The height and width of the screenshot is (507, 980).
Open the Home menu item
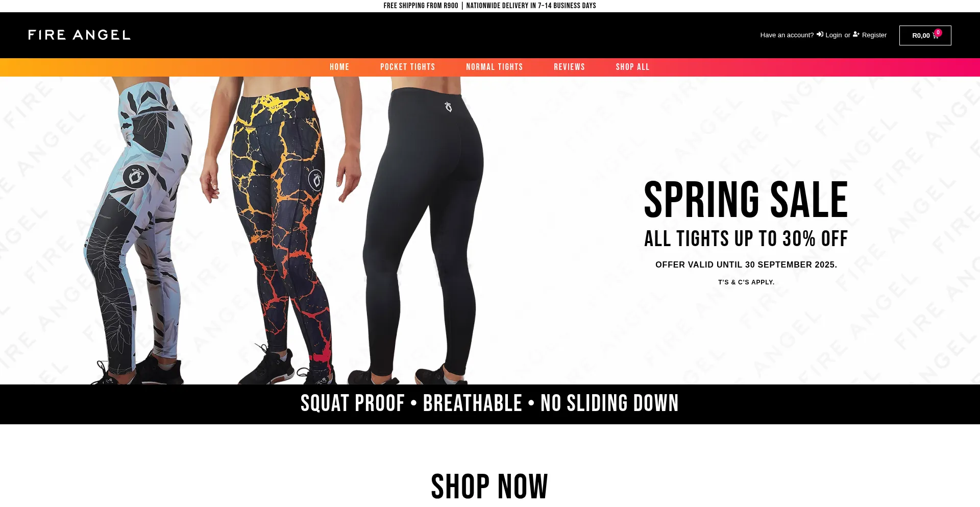pos(339,67)
